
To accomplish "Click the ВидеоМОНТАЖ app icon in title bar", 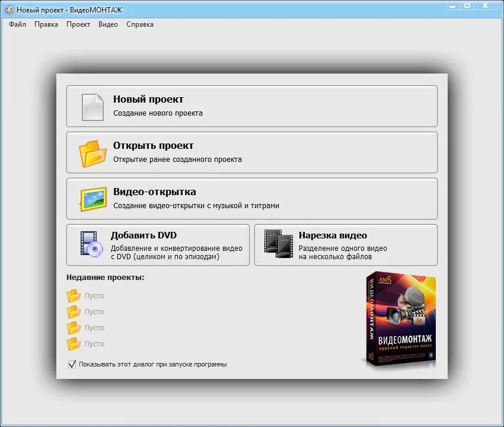I will (9, 10).
